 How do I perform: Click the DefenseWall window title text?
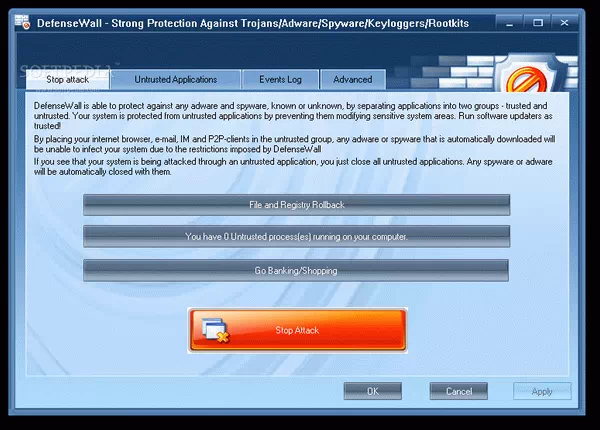[x=253, y=23]
